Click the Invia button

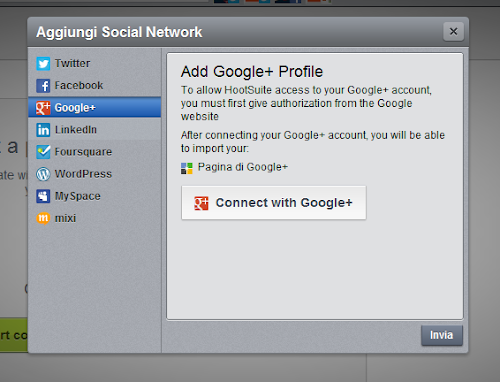click(442, 335)
